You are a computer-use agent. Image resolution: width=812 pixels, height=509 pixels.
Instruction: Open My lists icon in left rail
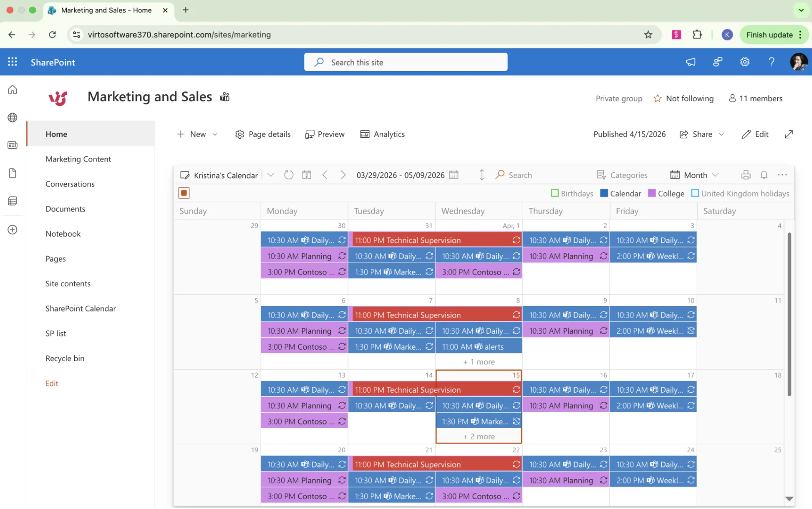click(13, 201)
